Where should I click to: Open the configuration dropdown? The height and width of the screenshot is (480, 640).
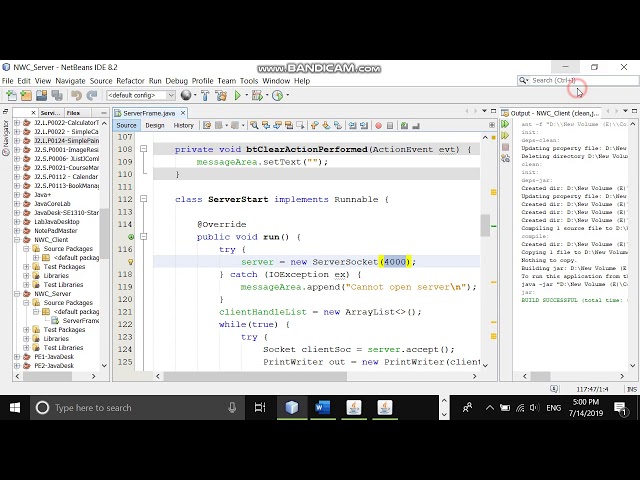point(141,96)
